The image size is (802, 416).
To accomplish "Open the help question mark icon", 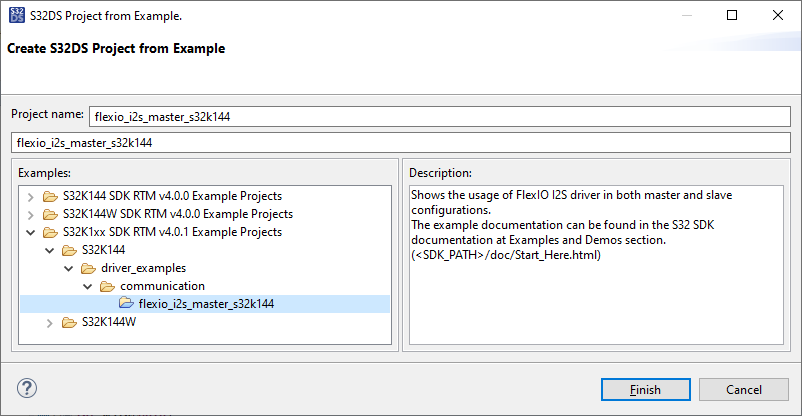I will click(x=27, y=388).
